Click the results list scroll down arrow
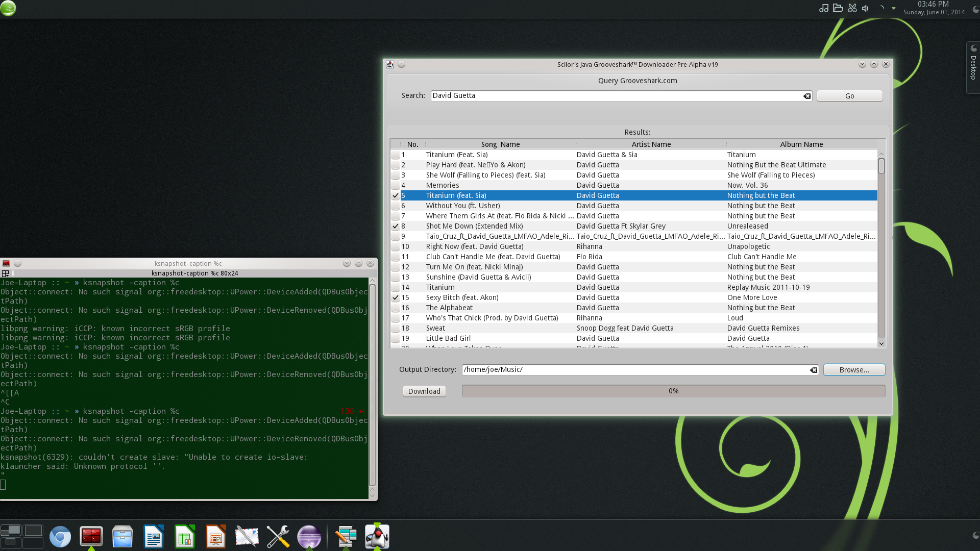 point(881,344)
